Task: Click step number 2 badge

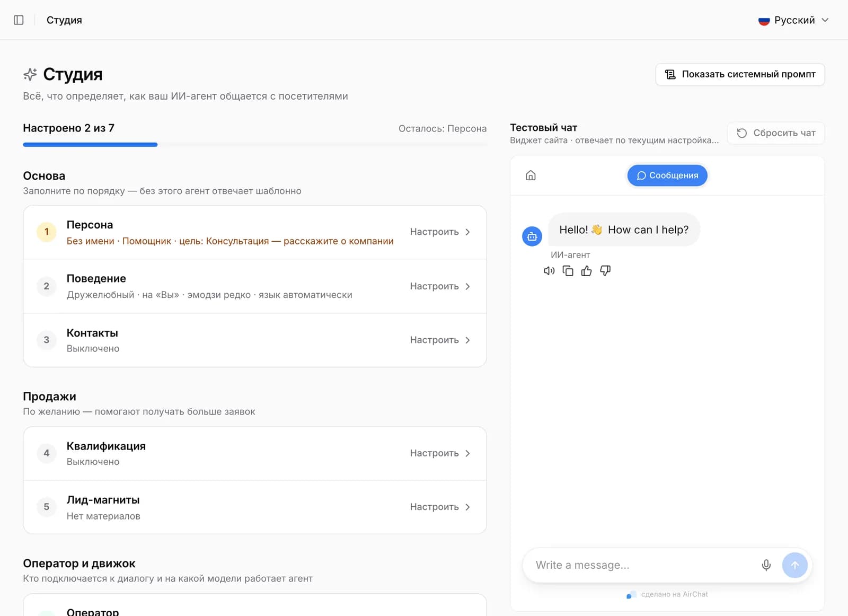Action: 47,286
